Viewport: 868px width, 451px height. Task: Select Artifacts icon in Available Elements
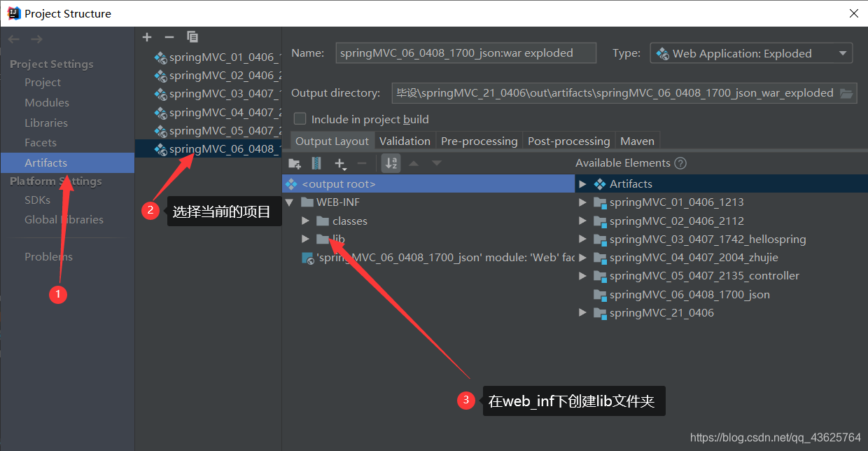click(x=599, y=184)
